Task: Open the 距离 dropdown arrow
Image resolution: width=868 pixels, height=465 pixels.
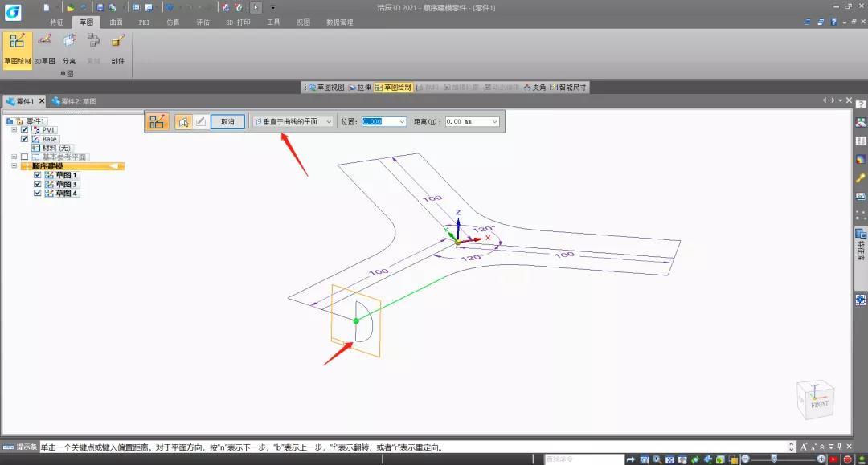Action: [494, 121]
